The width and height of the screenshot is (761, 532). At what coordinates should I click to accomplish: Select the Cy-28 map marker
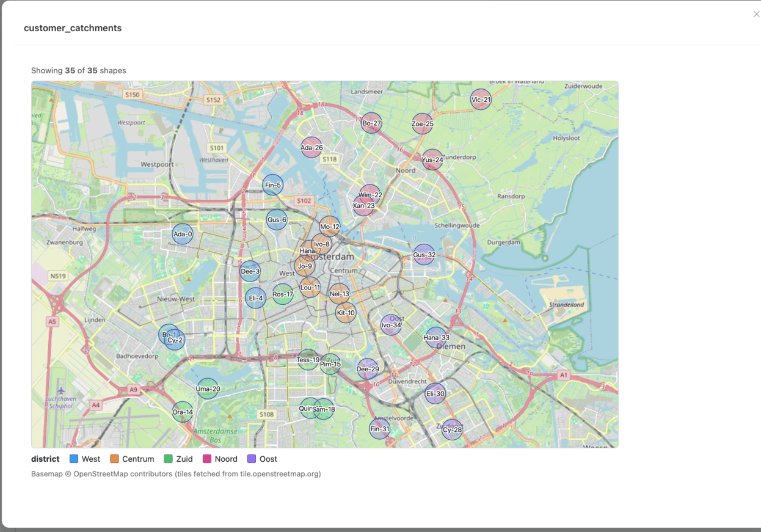pyautogui.click(x=452, y=429)
